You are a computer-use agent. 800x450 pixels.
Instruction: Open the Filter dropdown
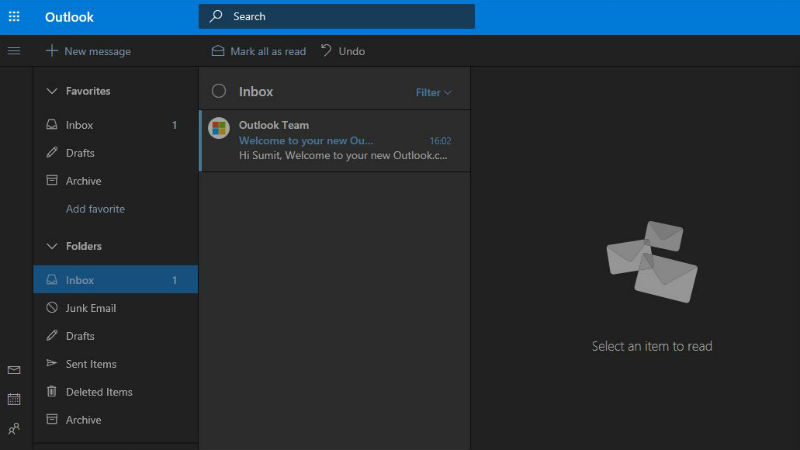[434, 92]
